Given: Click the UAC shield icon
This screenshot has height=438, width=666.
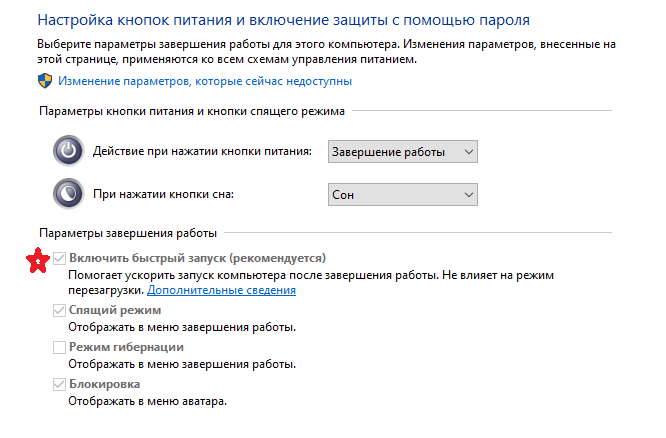Looking at the screenshot, I should point(44,81).
